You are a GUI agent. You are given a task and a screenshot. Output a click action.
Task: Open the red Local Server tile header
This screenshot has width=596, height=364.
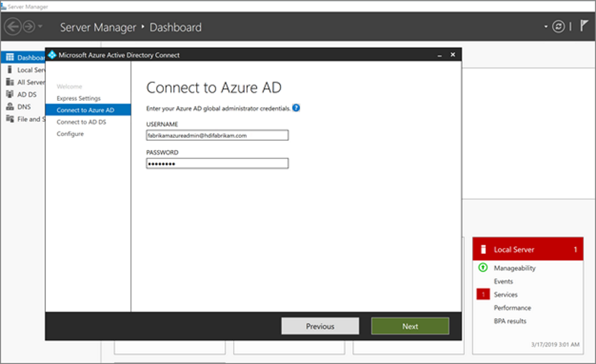[x=527, y=250]
